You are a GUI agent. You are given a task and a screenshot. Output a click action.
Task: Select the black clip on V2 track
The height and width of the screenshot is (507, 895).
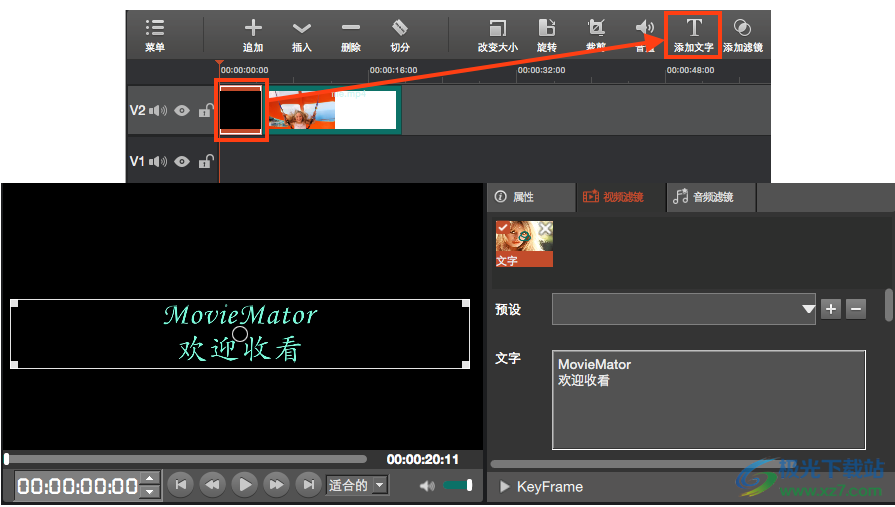pos(241,110)
